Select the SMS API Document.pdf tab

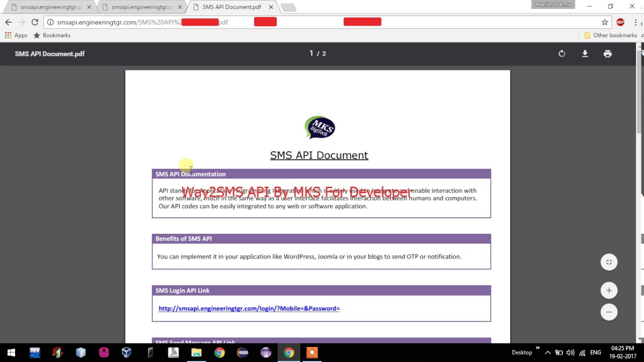(231, 7)
